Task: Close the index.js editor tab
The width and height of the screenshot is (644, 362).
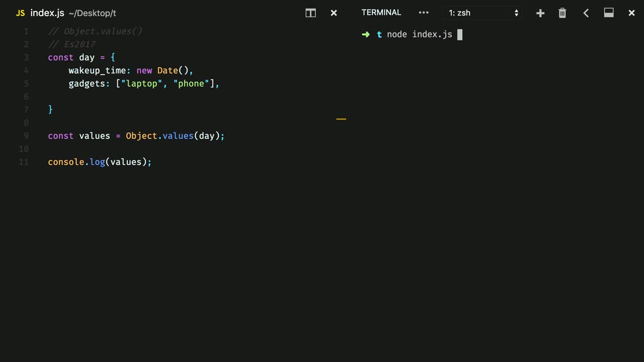Action: tap(334, 13)
